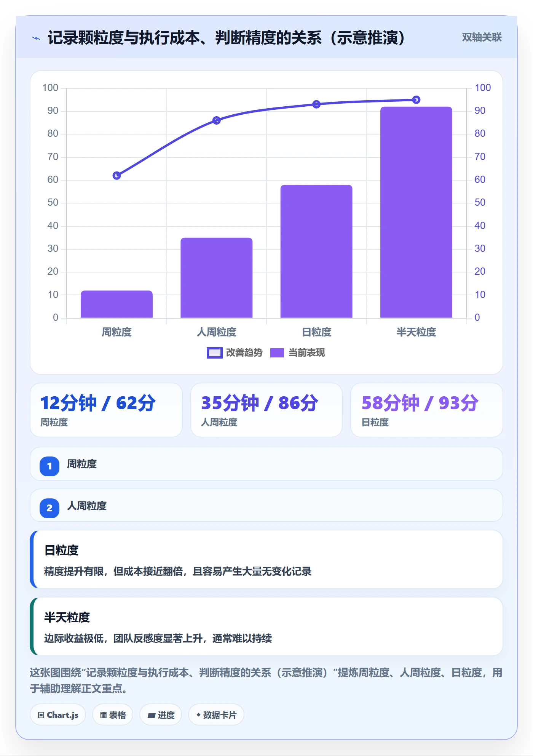Click the 表格 tag

[x=113, y=715]
